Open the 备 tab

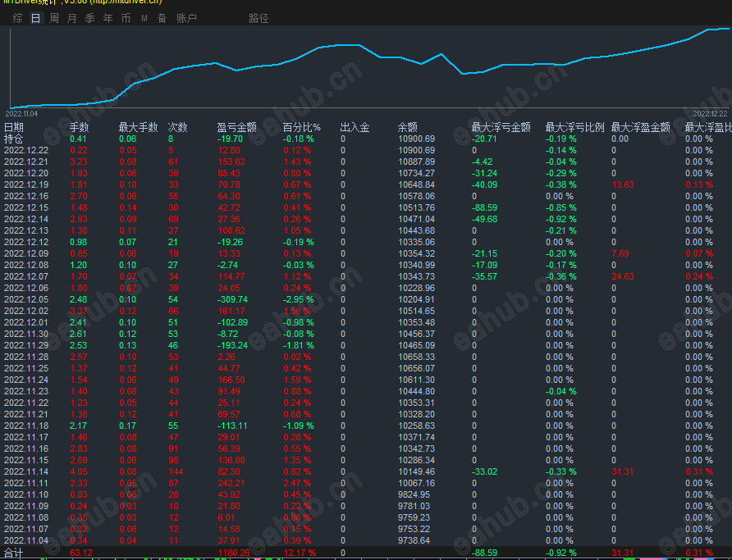pyautogui.click(x=162, y=18)
